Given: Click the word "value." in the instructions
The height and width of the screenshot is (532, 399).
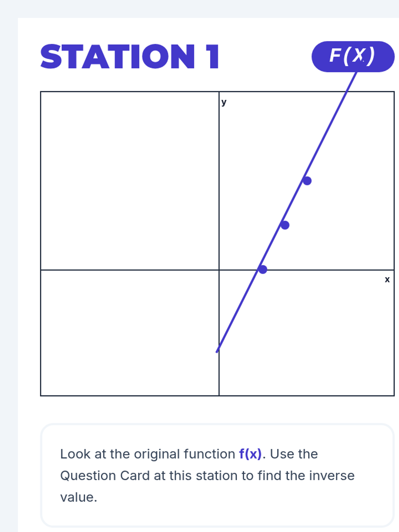Looking at the screenshot, I should pyautogui.click(x=78, y=497).
